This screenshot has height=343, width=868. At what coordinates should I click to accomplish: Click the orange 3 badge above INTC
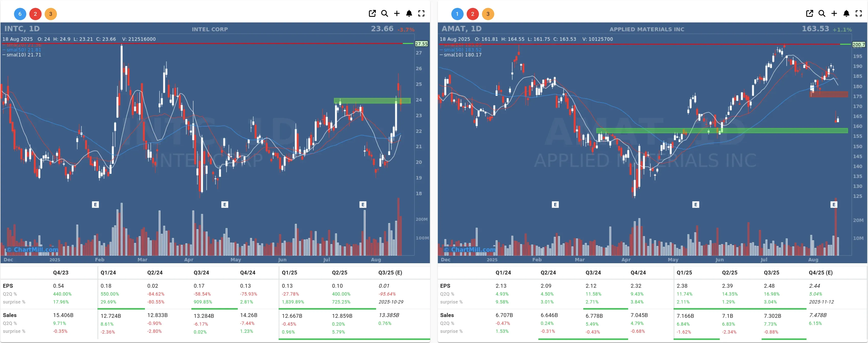[51, 14]
